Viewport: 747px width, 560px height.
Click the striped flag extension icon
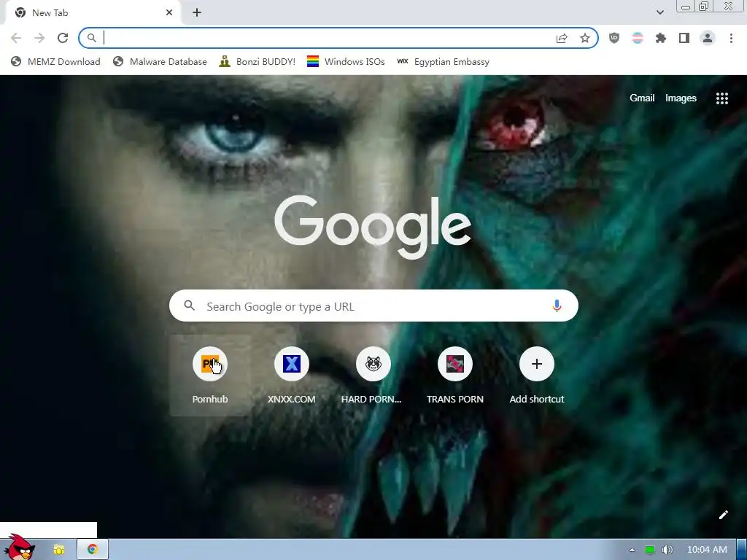coord(638,38)
